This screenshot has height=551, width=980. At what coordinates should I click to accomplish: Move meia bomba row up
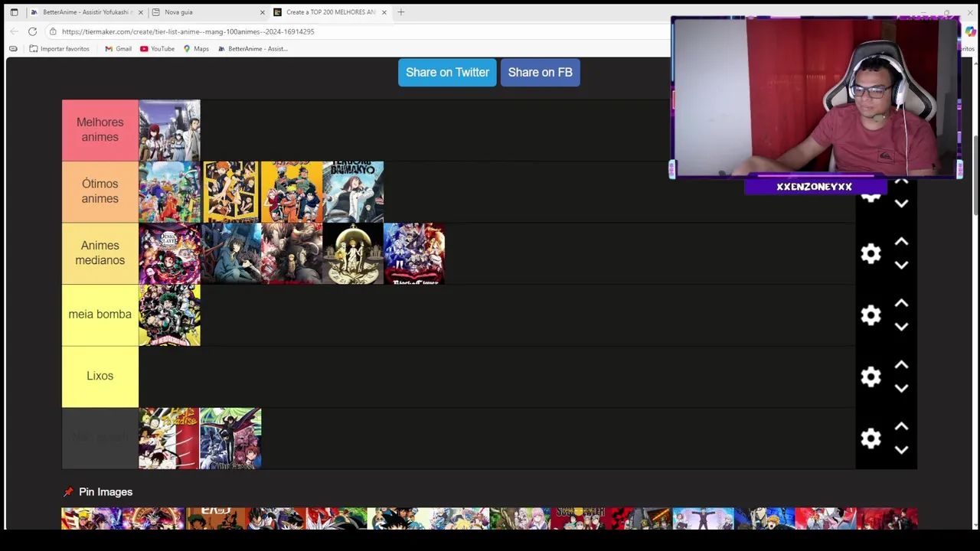pyautogui.click(x=901, y=303)
